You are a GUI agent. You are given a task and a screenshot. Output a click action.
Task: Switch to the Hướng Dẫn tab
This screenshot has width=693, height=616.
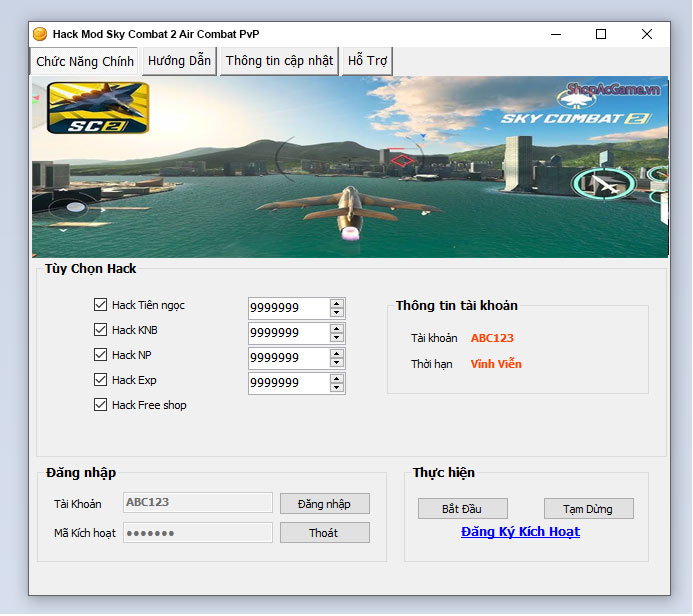coord(179,61)
